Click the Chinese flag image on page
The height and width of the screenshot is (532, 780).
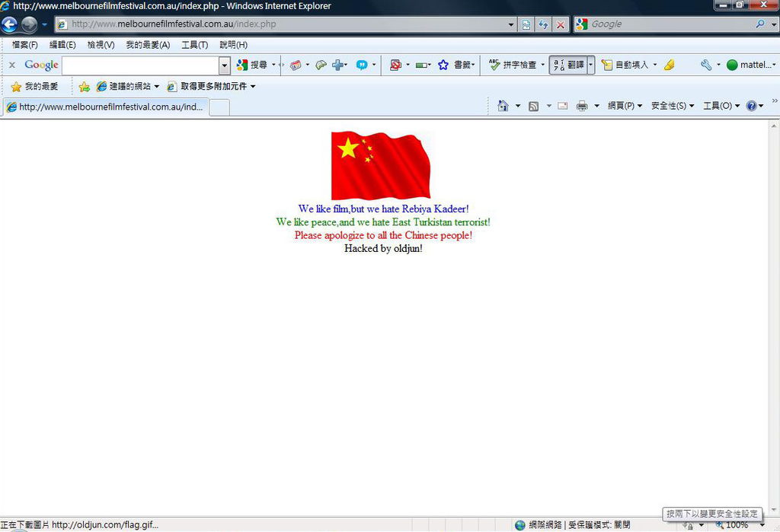(381, 165)
